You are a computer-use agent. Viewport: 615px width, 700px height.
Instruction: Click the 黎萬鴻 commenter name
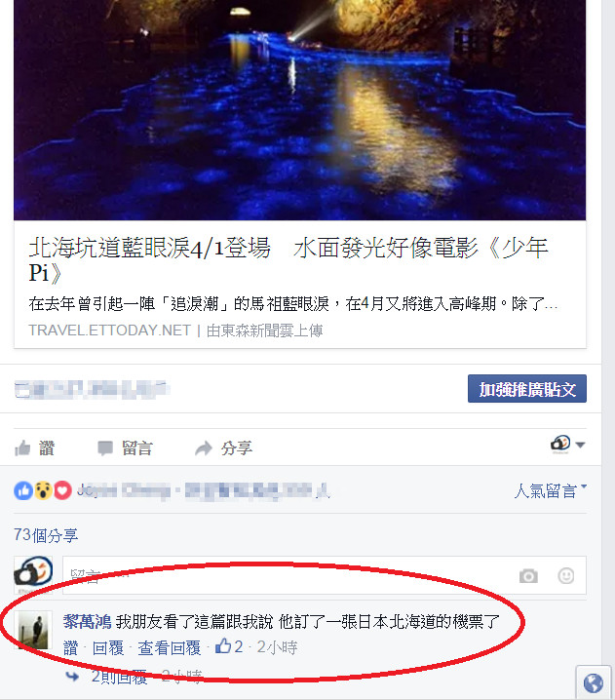(x=87, y=621)
